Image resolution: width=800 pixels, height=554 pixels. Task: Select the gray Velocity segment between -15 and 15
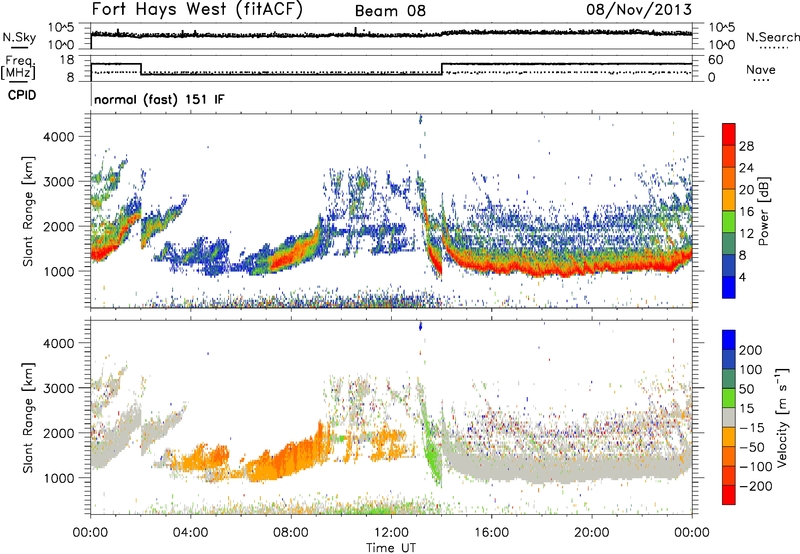(729, 417)
